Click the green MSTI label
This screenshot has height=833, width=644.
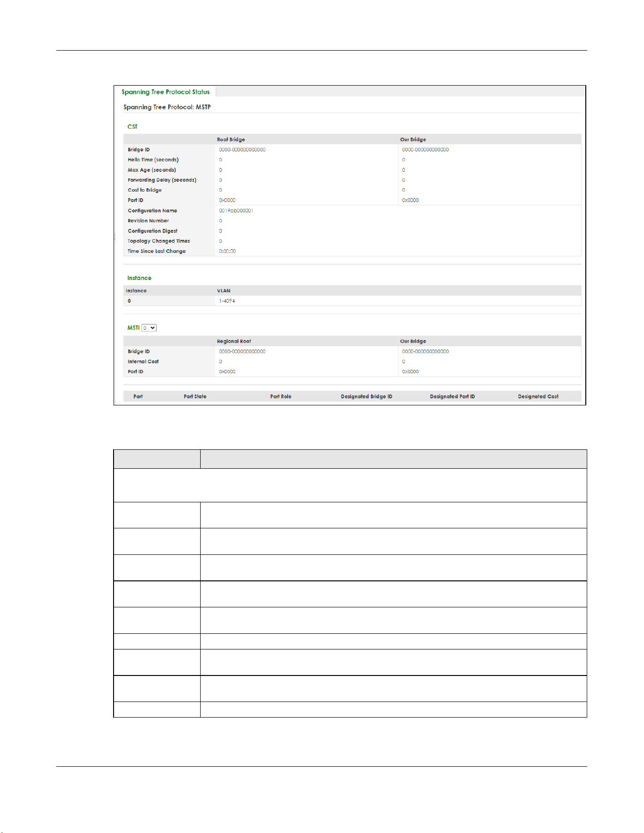pyautogui.click(x=133, y=328)
